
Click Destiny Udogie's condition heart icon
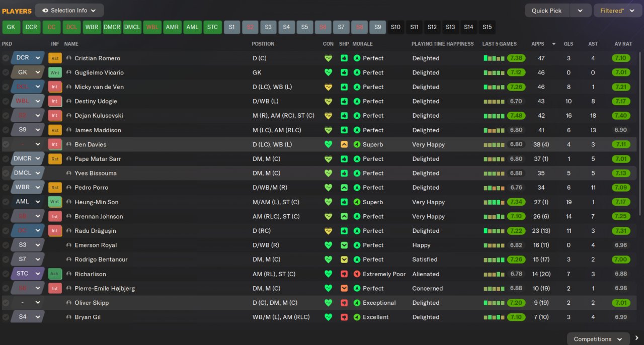click(x=328, y=101)
